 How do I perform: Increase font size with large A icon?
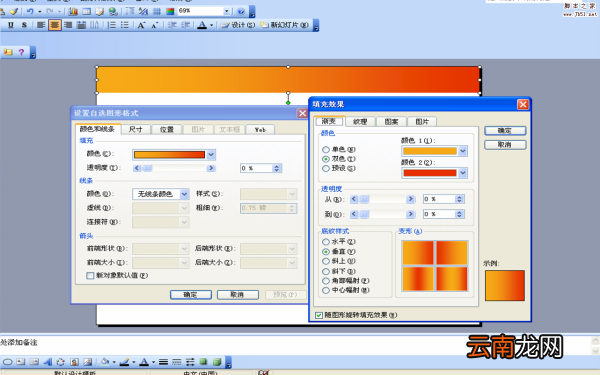tap(141, 25)
